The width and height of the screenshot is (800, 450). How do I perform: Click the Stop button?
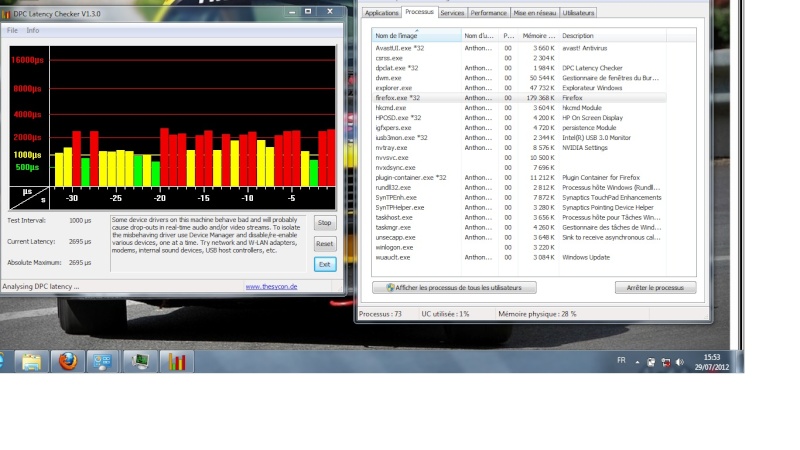pyautogui.click(x=324, y=223)
